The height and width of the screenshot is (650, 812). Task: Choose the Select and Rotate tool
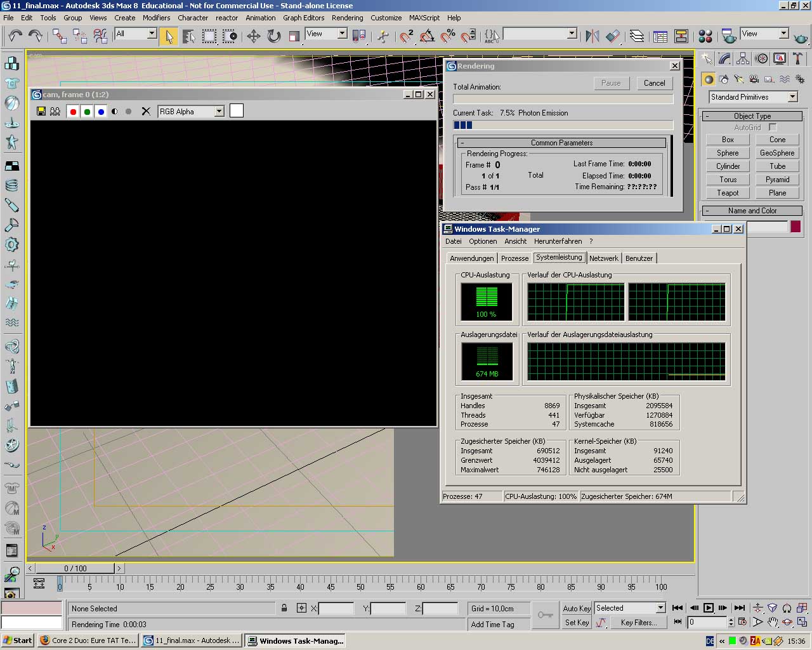[x=273, y=36]
